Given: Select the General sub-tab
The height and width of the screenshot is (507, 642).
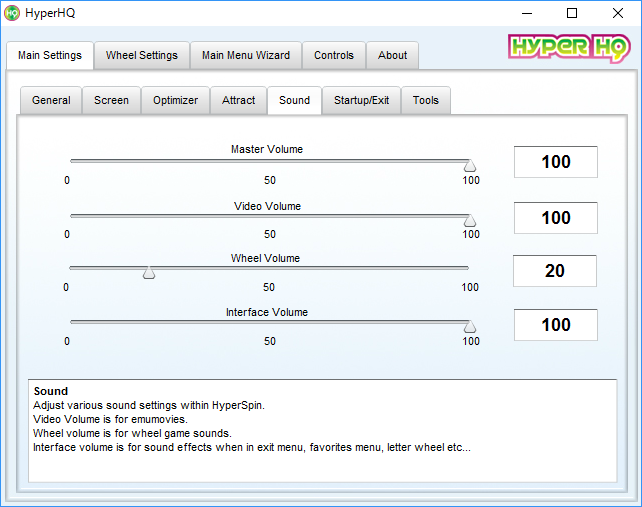Looking at the screenshot, I should [x=51, y=100].
